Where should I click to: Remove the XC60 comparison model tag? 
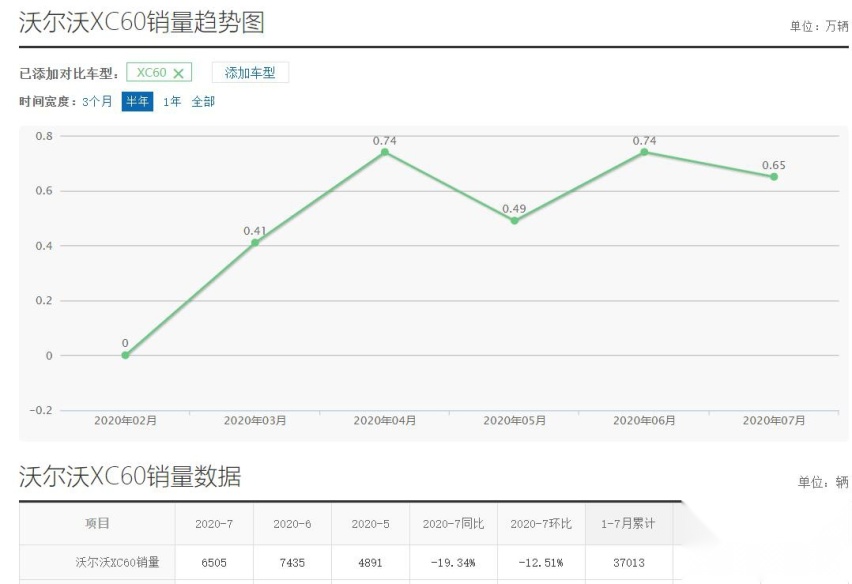[x=178, y=73]
